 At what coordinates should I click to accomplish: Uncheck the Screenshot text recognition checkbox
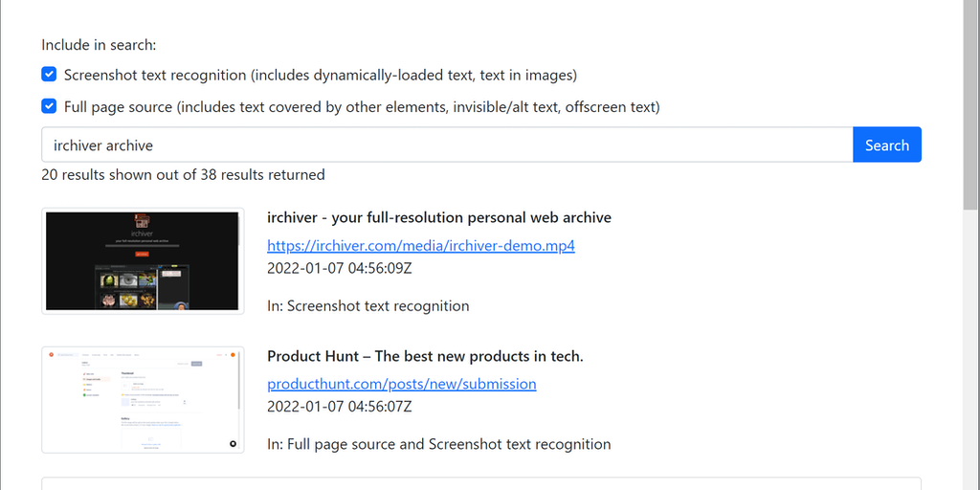point(49,75)
